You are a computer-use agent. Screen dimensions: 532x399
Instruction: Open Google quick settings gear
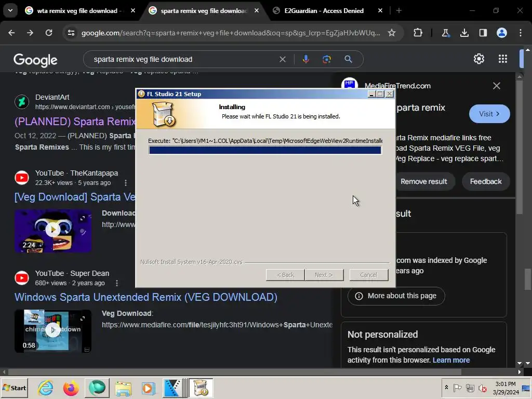click(x=478, y=59)
